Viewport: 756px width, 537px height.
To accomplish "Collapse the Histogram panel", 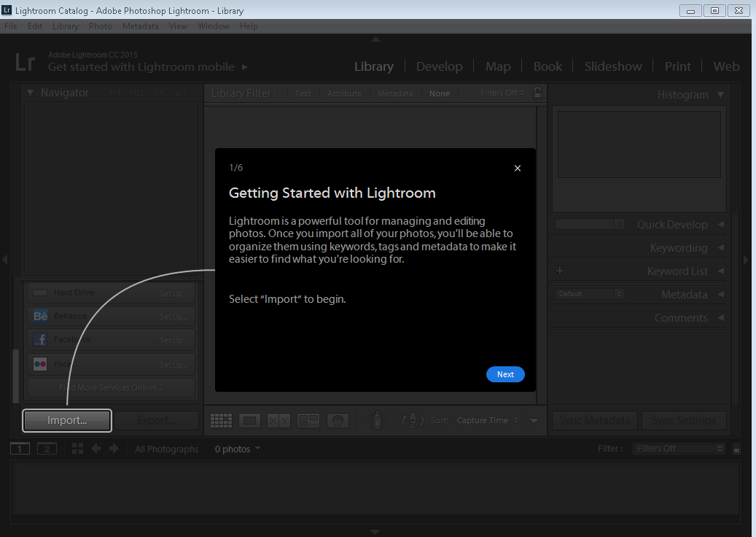I will 720,94.
